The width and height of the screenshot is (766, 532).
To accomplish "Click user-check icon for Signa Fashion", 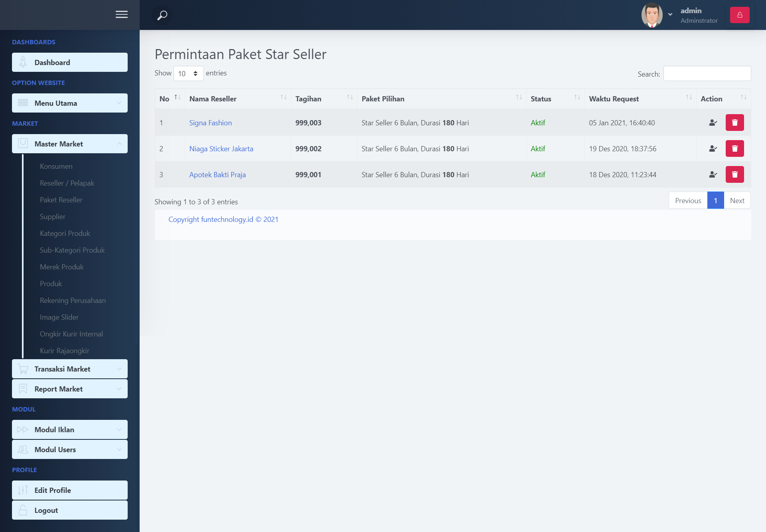I will [x=713, y=123].
